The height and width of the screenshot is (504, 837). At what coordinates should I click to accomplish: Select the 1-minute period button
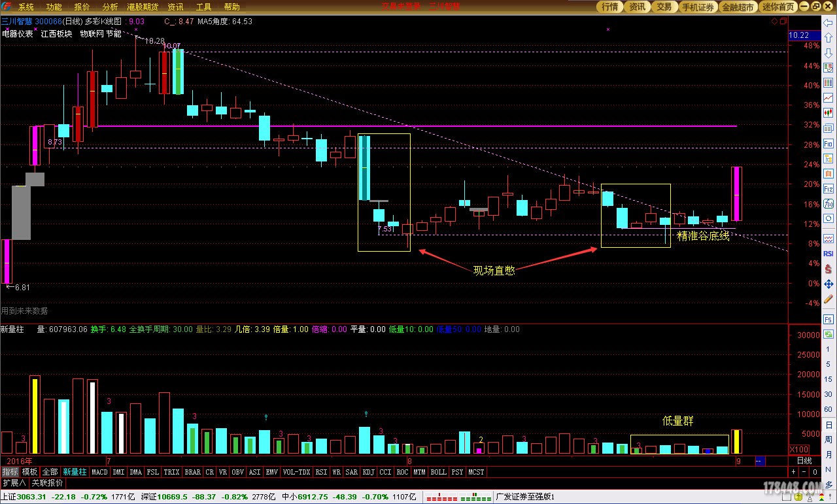coord(828,350)
